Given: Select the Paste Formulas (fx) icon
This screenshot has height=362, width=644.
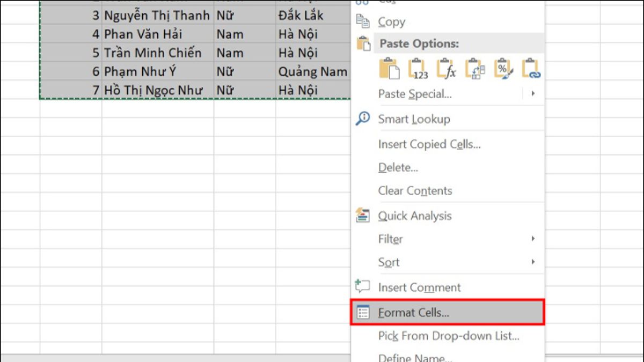Looking at the screenshot, I should point(447,69).
